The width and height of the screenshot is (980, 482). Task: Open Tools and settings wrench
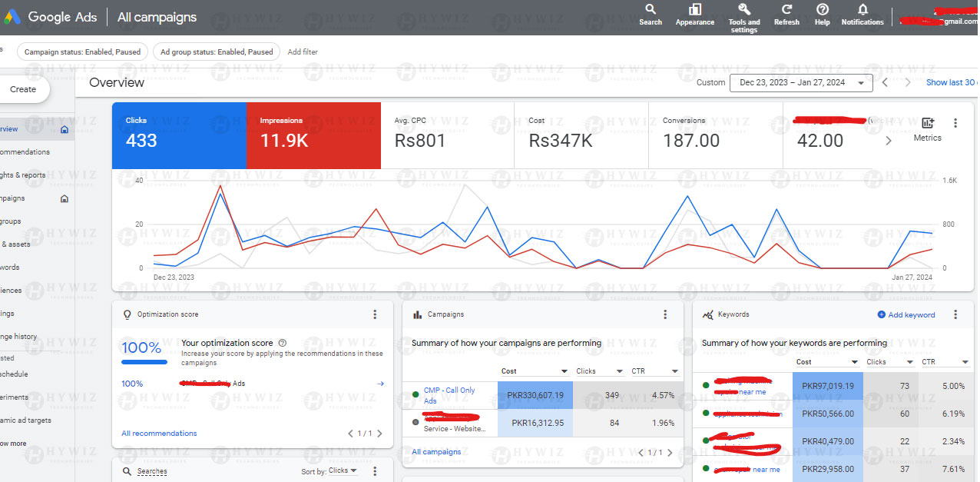pyautogui.click(x=743, y=17)
